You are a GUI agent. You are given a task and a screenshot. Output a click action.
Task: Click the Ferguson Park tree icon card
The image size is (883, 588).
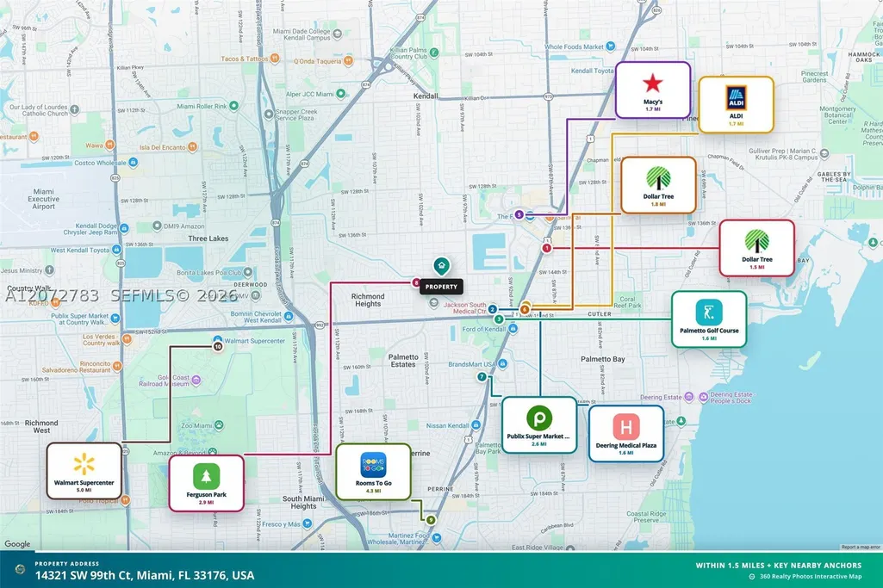click(206, 483)
